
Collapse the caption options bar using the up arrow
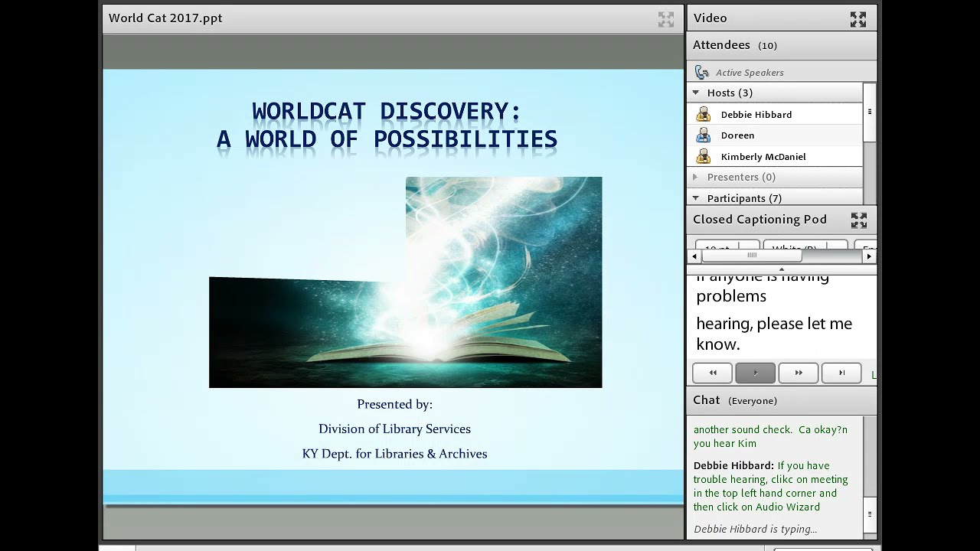782,269
